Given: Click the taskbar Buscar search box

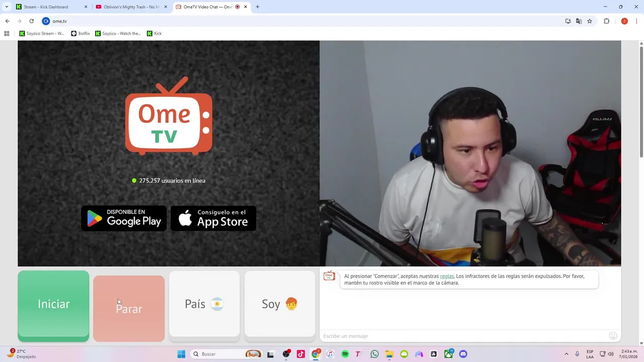Looking at the screenshot, I should pyautogui.click(x=226, y=354).
